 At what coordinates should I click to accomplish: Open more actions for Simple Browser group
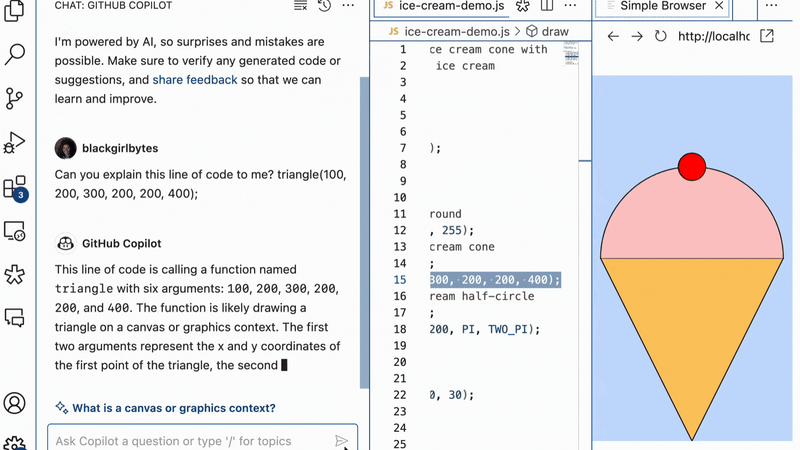pos(771,6)
